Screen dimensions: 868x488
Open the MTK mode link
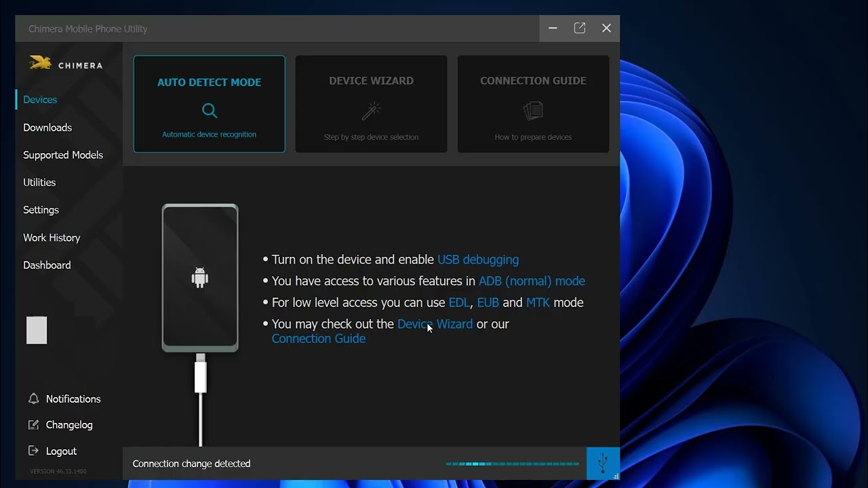tap(538, 303)
